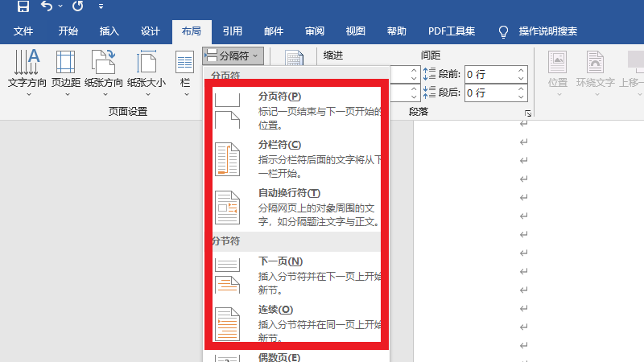The width and height of the screenshot is (644, 362).
Task: Click the Save icon in quick access toolbar
Action: point(23,7)
